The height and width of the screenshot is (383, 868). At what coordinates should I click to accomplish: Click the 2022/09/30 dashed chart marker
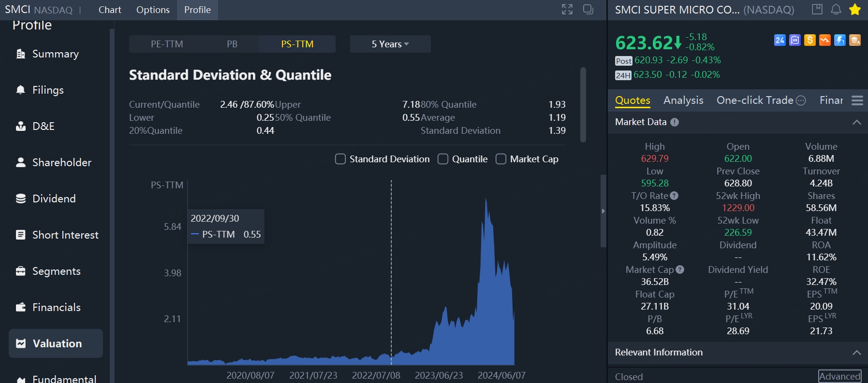coord(391,273)
